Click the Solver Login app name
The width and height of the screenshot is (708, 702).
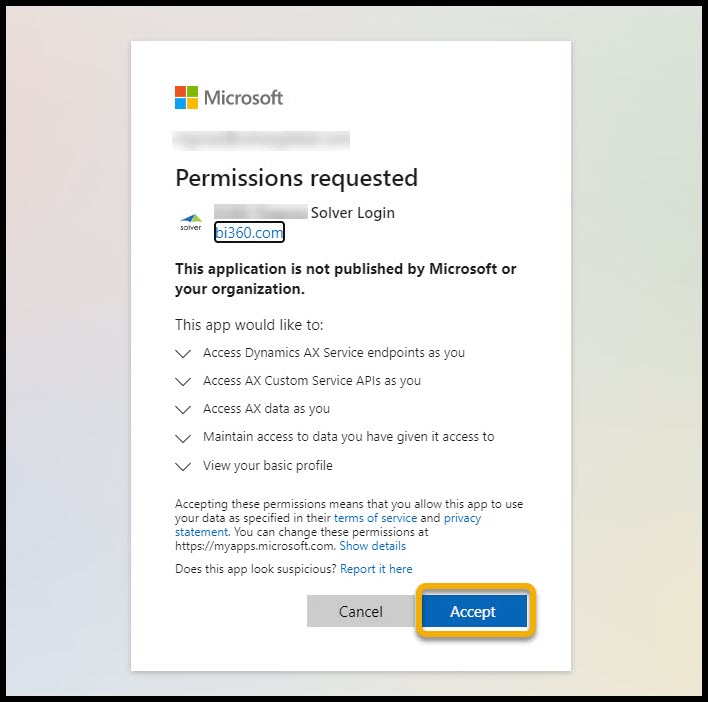[353, 212]
